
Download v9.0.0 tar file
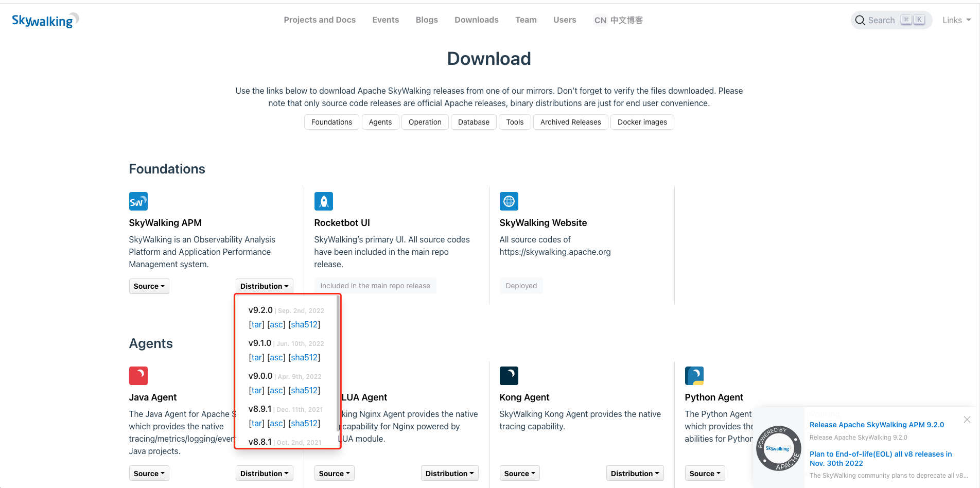(x=256, y=391)
